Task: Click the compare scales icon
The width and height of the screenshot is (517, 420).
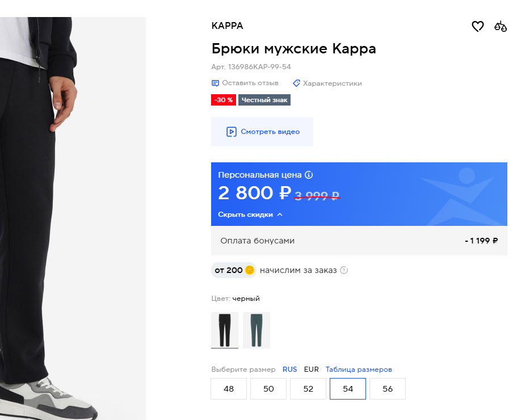Action: pyautogui.click(x=500, y=26)
